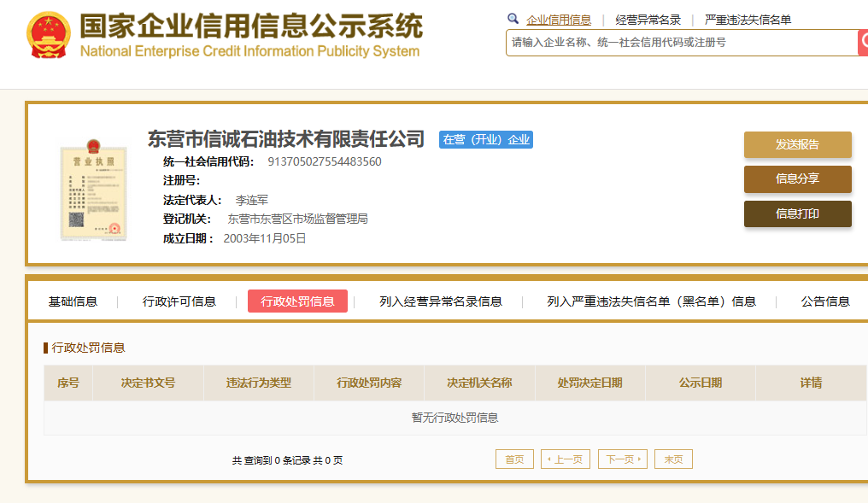Screen dimensions: 868x503
Task: Select the 严重违法失信名单 search category
Action: [748, 20]
